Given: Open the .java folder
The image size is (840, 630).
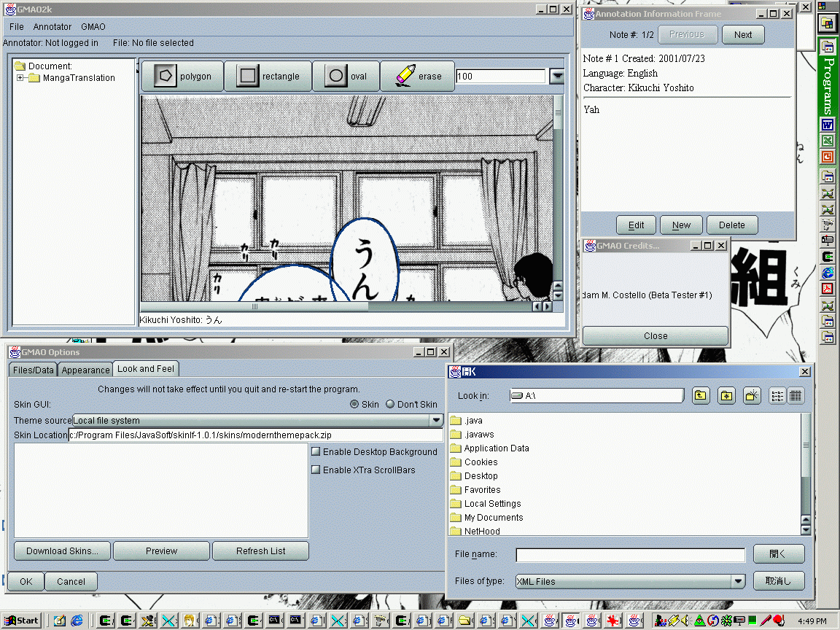Looking at the screenshot, I should click(467, 421).
